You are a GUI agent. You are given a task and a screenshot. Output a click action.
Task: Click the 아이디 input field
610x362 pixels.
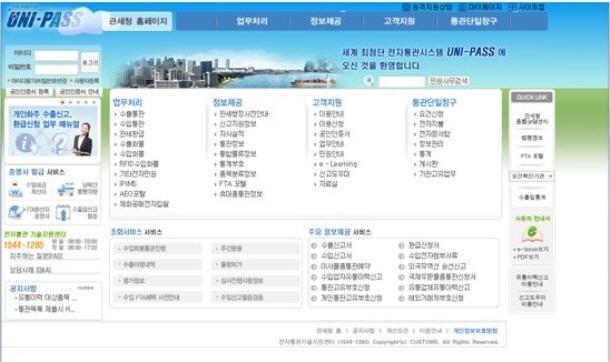pos(56,55)
